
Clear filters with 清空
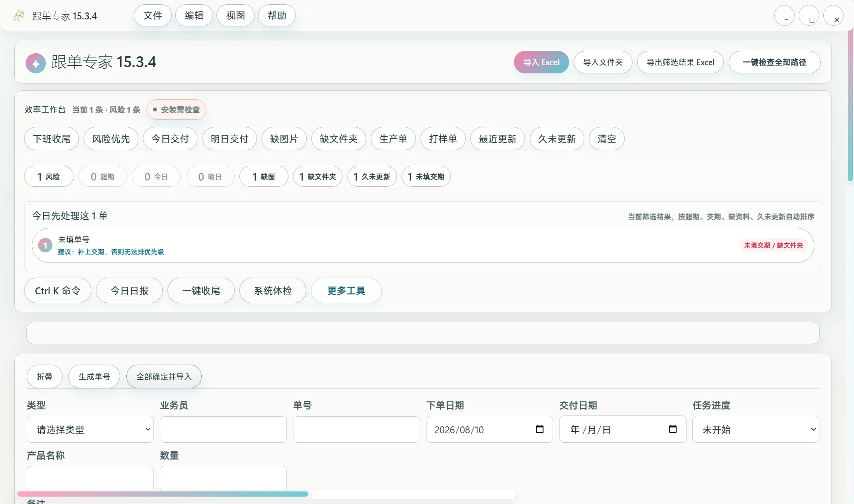coord(607,139)
